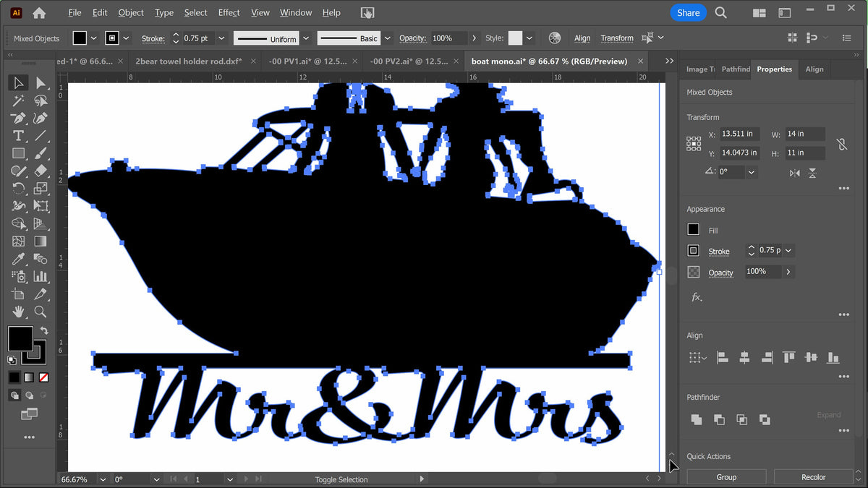Open the Basic brush definition dropdown
Image resolution: width=868 pixels, height=488 pixels.
click(x=387, y=38)
